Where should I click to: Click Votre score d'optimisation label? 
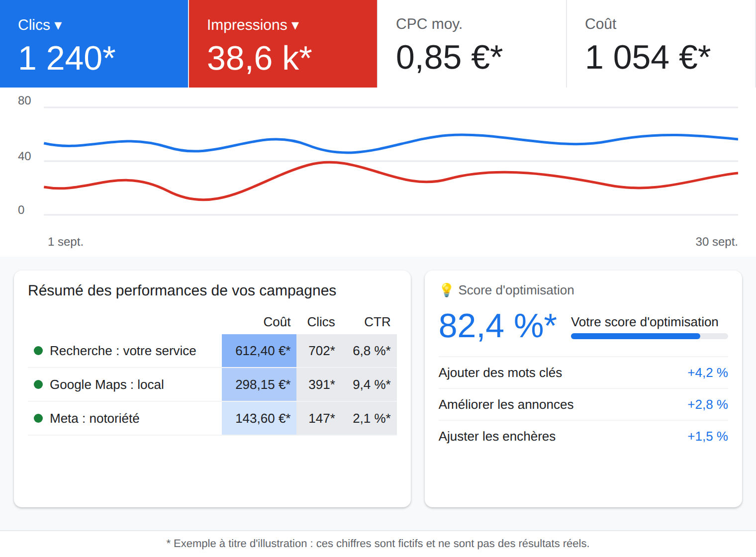tap(645, 322)
